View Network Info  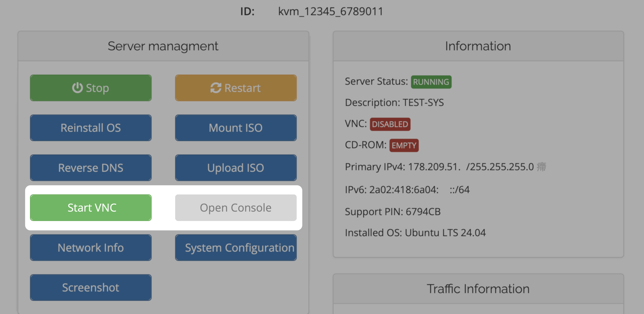click(x=91, y=248)
